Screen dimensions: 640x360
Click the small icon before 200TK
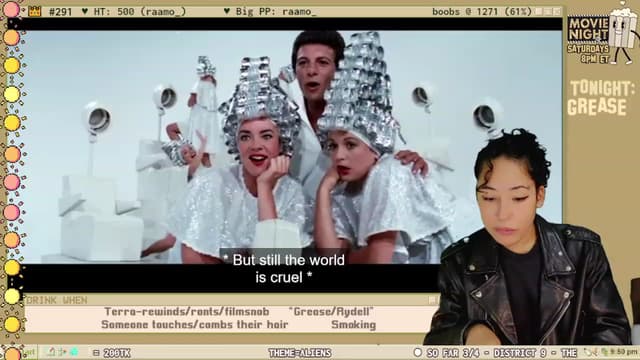pos(96,353)
